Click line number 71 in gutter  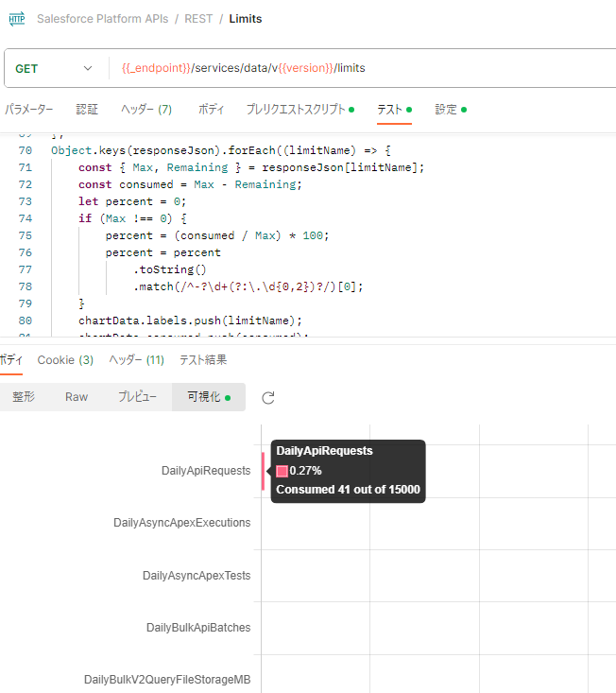[x=26, y=167]
